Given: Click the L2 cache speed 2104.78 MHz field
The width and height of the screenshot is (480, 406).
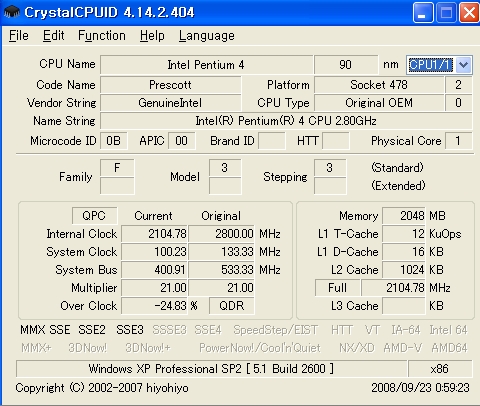Looking at the screenshot, I should [x=393, y=288].
